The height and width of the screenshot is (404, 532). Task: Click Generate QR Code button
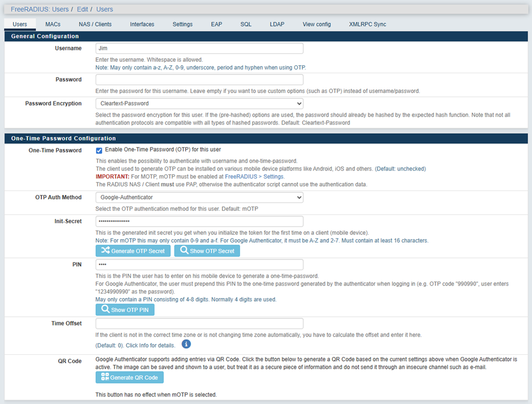point(130,377)
